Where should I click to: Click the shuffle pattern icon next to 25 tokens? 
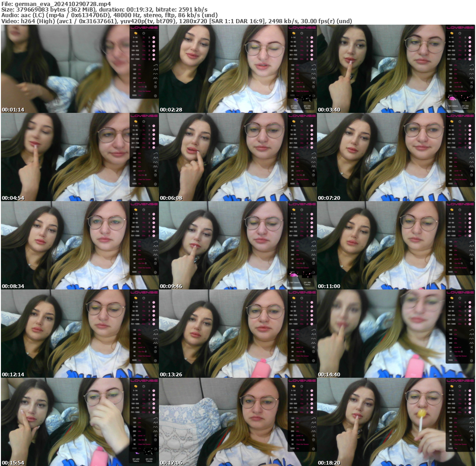[x=155, y=82]
